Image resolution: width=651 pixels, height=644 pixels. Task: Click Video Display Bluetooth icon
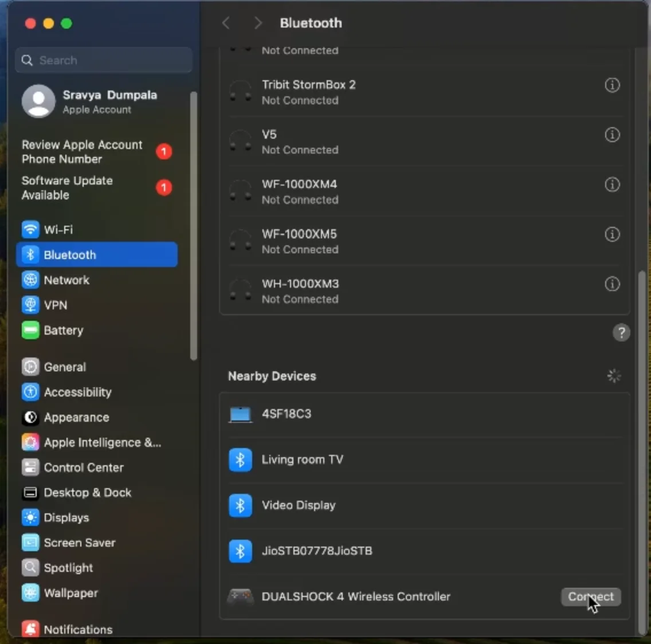pos(240,505)
